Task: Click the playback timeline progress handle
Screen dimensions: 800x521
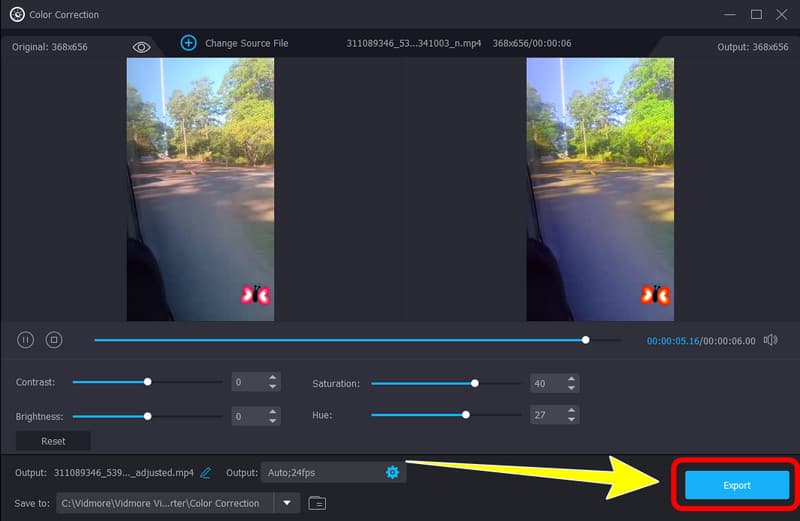Action: (586, 340)
